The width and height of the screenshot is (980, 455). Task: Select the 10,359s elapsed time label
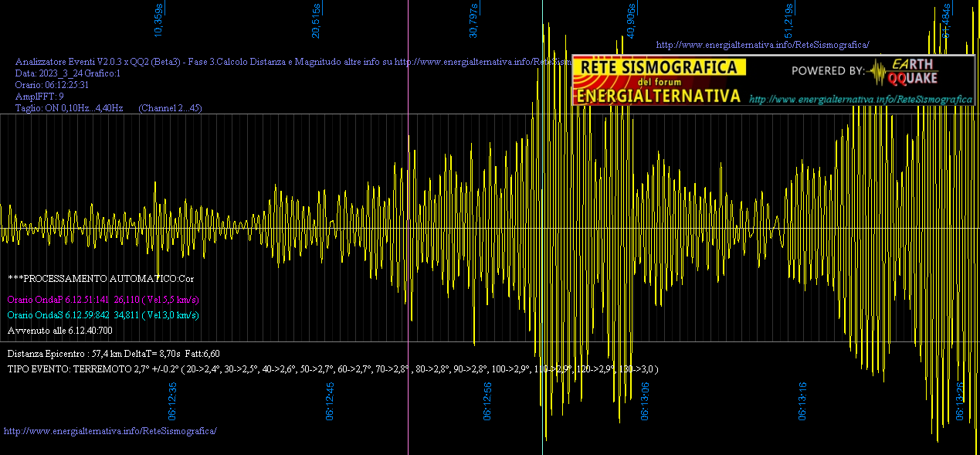(159, 20)
